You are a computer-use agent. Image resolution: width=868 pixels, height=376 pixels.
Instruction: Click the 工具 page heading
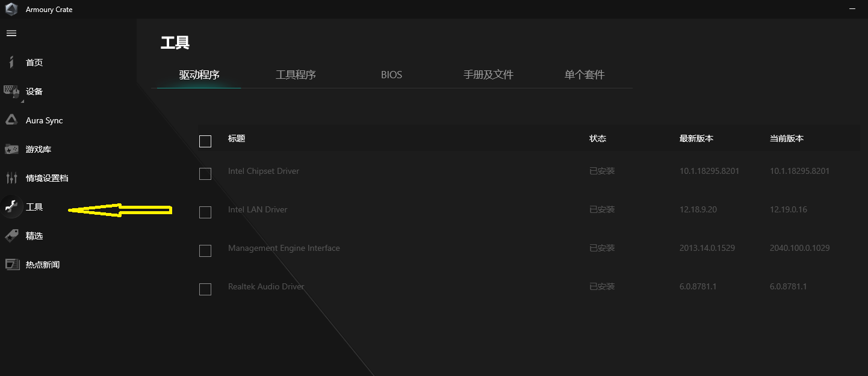pos(175,43)
